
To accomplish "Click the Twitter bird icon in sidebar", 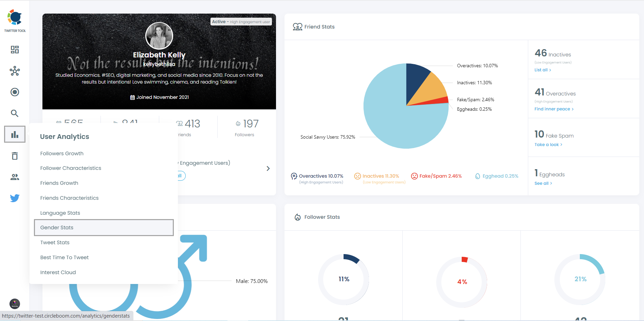I will click(x=15, y=198).
